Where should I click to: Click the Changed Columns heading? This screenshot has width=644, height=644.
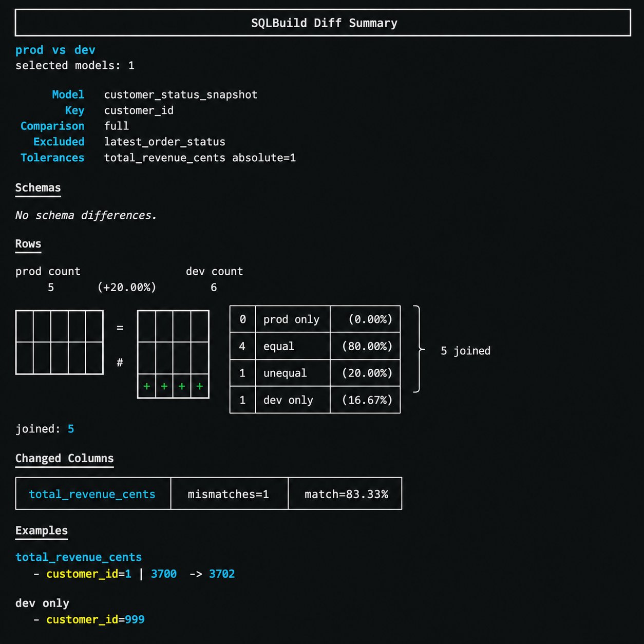point(65,458)
